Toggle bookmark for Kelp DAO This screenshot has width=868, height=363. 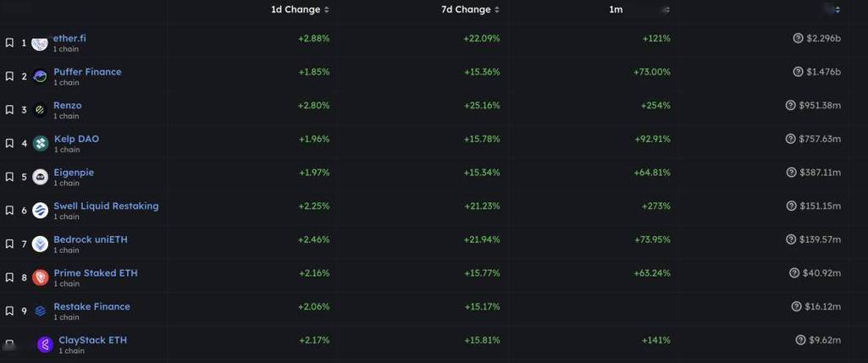(x=9, y=143)
